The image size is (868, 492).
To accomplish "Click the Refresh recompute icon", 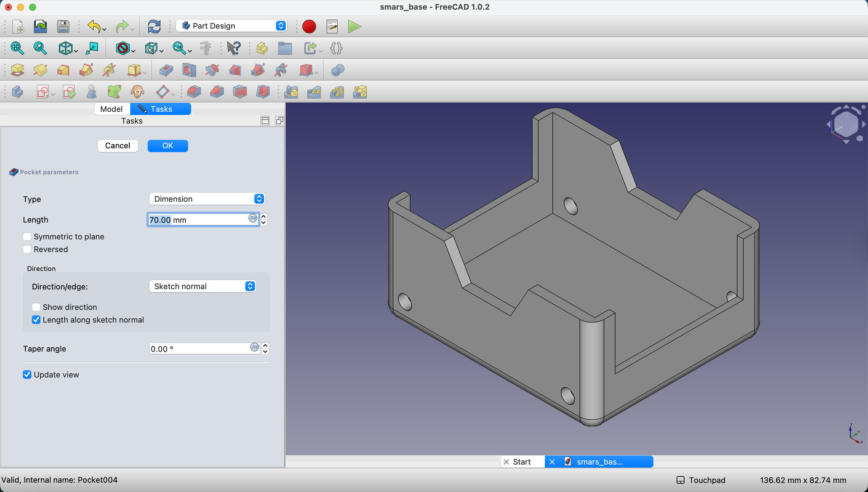I will (x=154, y=26).
